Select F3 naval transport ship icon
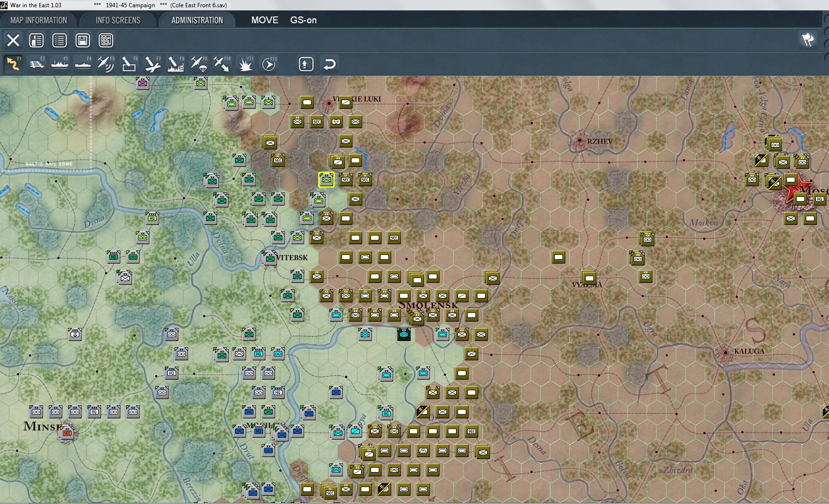829x504 pixels. click(x=59, y=64)
